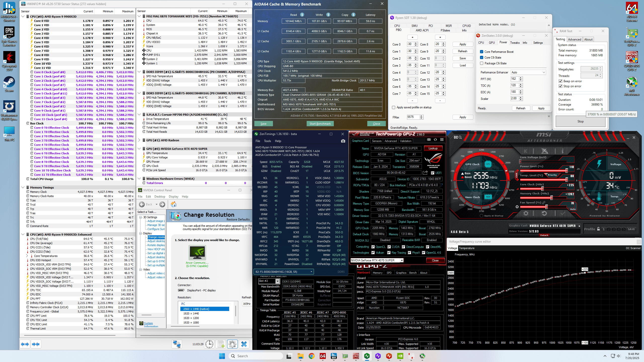Image resolution: width=644 pixels, height=362 pixels.
Task: Click Afterburner info 'i' icon
Action: [x=562, y=151]
